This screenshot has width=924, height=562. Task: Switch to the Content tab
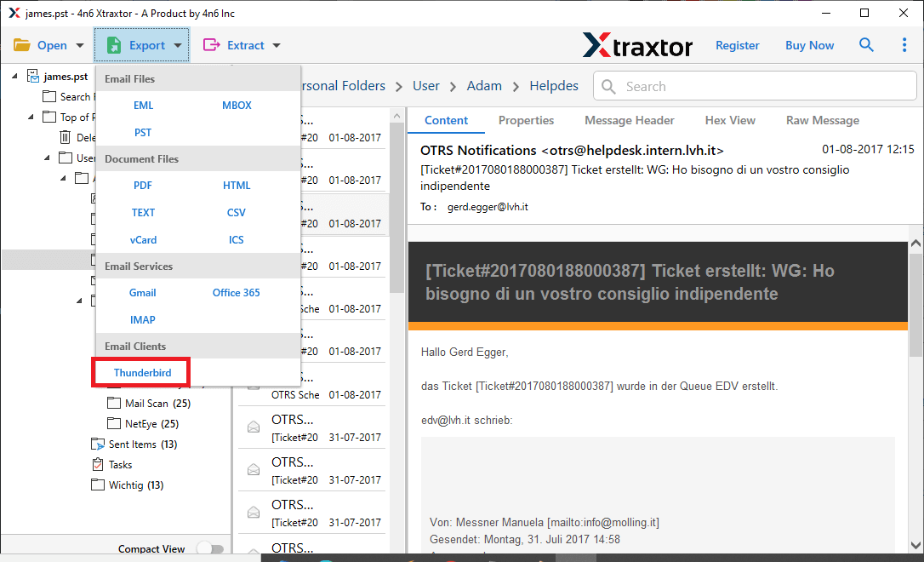446,120
